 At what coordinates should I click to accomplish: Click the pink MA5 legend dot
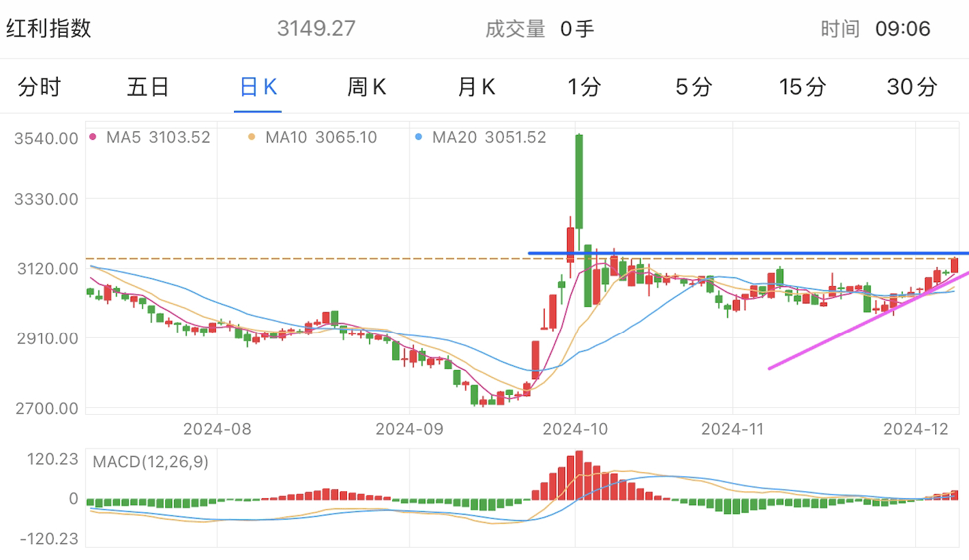pyautogui.click(x=93, y=137)
